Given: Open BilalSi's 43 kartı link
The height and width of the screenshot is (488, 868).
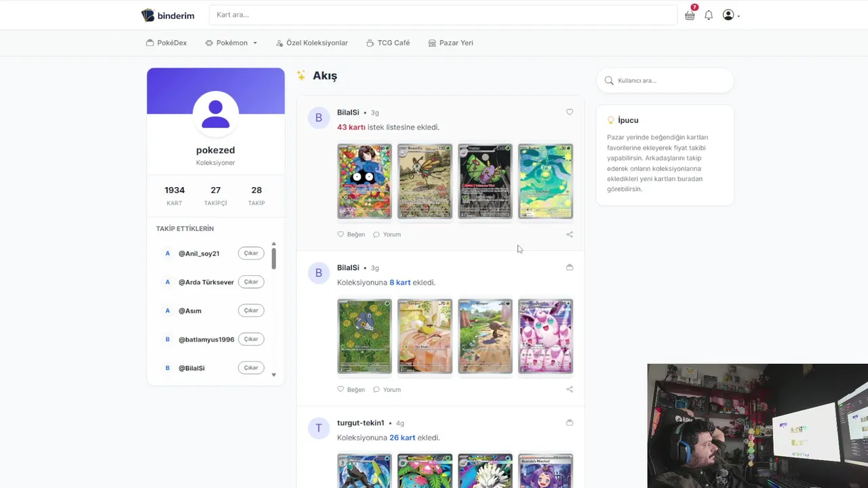Looking at the screenshot, I should [351, 127].
